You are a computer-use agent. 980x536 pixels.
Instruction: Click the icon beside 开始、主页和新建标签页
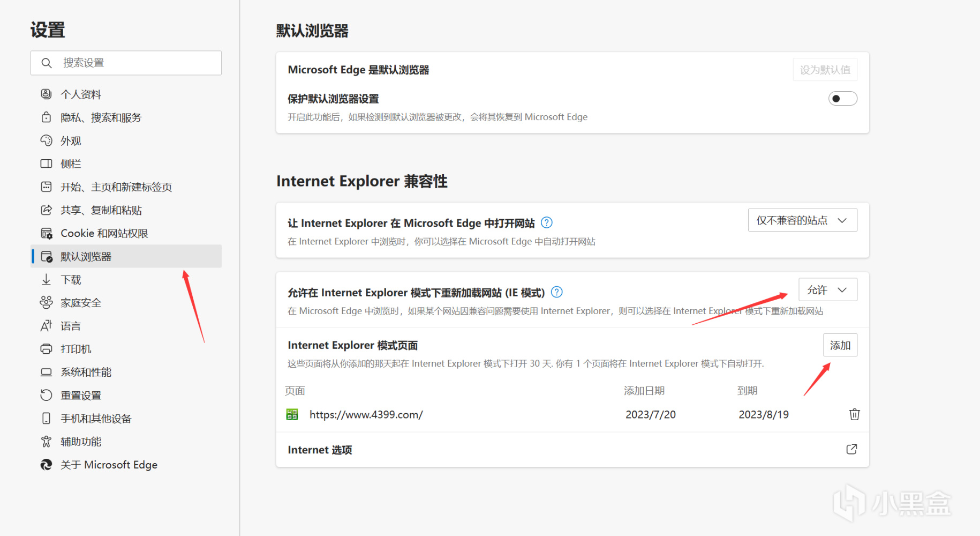pos(47,187)
